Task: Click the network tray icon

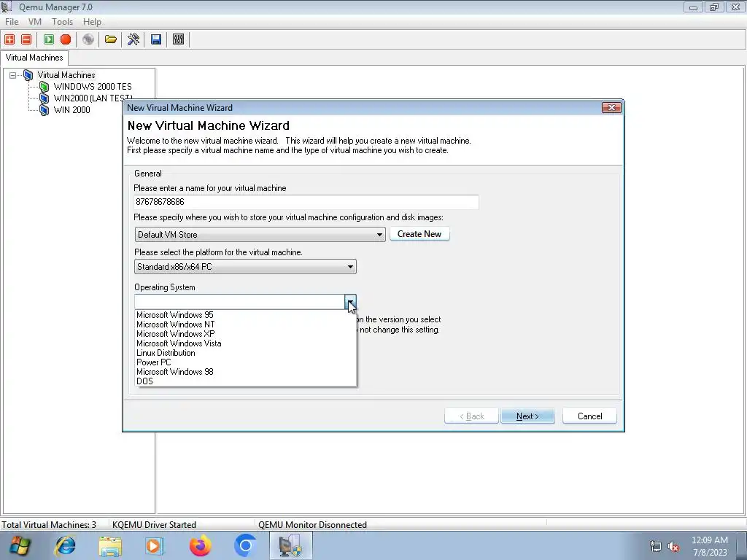Action: (x=656, y=547)
